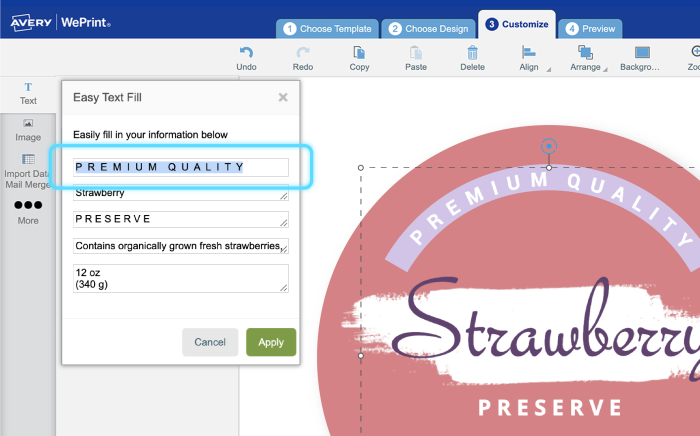700x436 pixels.
Task: Open the Image tool in sidebar
Action: click(28, 128)
